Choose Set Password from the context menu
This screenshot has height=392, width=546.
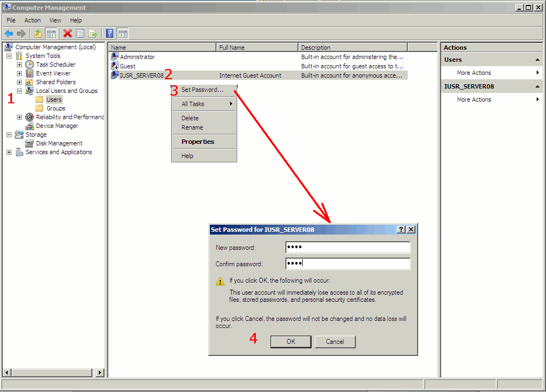203,89
